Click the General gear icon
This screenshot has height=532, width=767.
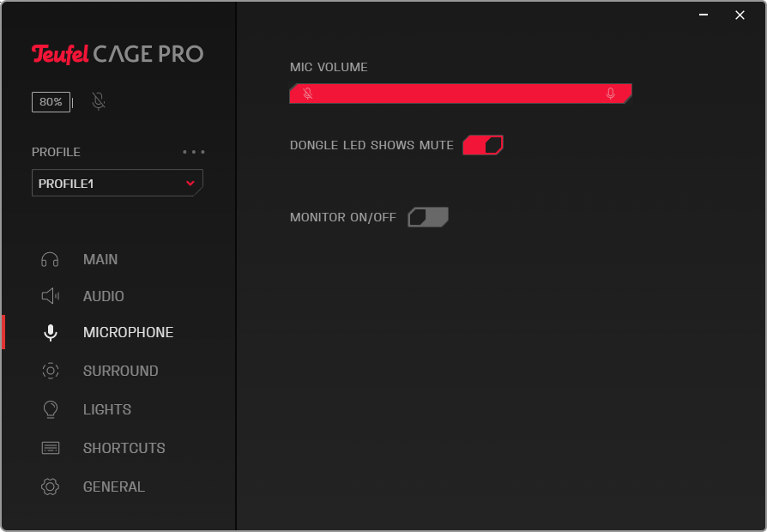(x=50, y=487)
